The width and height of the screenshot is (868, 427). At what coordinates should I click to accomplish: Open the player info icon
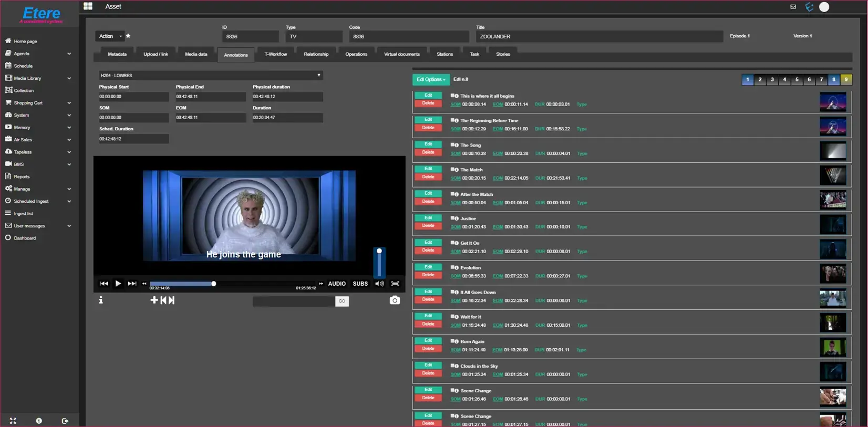click(x=101, y=300)
